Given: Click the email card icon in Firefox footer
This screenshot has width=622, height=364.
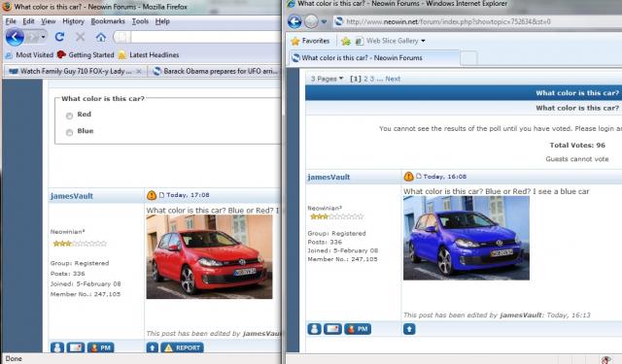Looking at the screenshot, I should (76, 347).
